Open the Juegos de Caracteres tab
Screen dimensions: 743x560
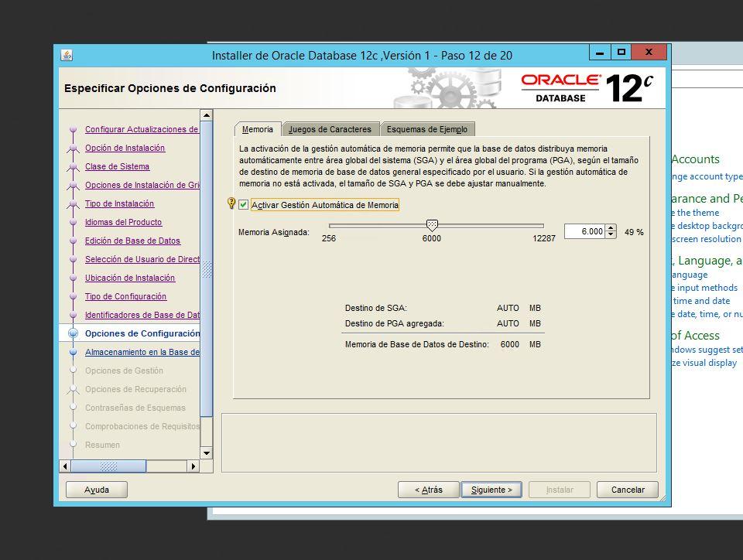point(330,129)
